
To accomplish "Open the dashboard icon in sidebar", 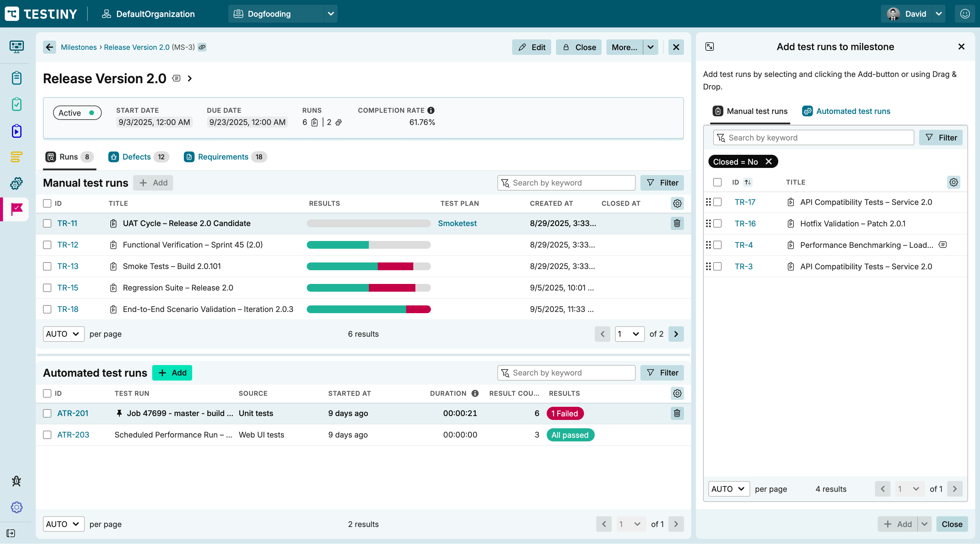I will [x=16, y=47].
